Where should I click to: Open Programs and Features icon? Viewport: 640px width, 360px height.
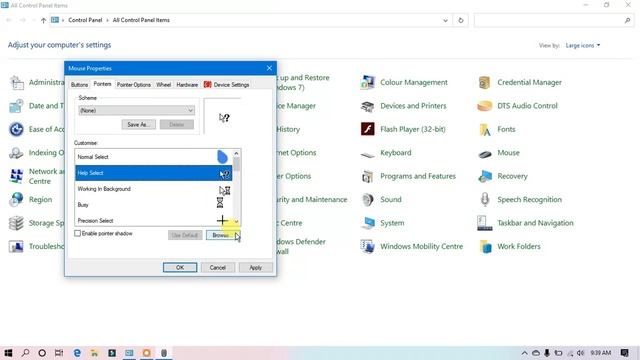(x=367, y=176)
